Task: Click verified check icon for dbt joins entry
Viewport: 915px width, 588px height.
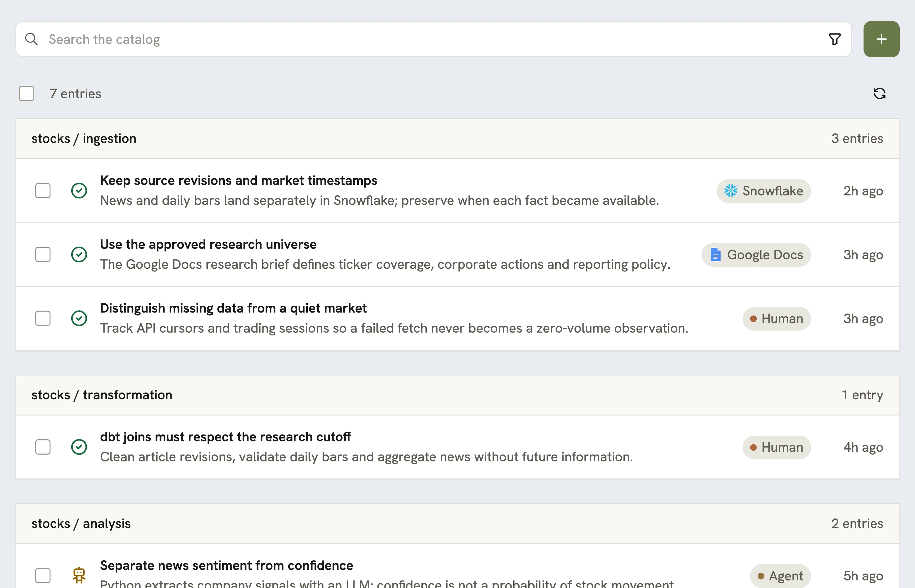Action: coord(79,447)
